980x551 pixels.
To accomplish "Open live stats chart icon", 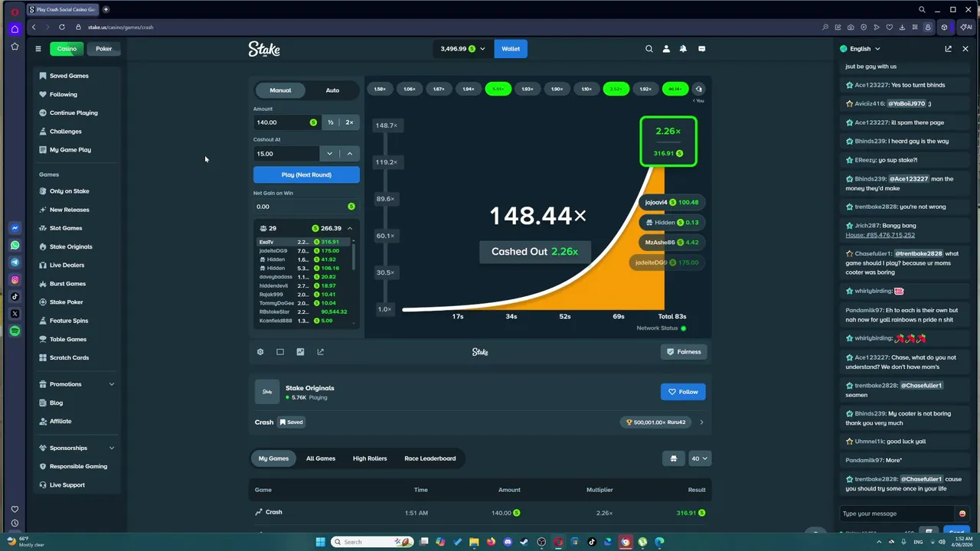I will 300,352.
